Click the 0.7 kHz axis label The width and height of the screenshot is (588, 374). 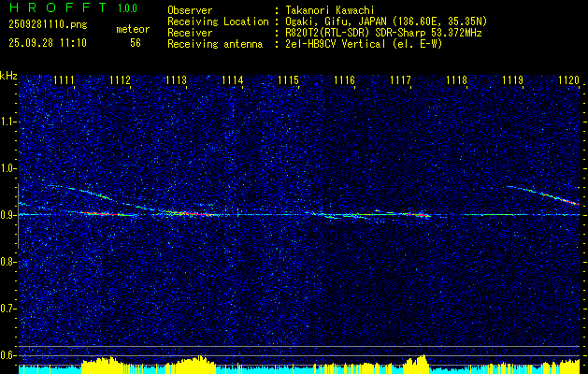7,309
